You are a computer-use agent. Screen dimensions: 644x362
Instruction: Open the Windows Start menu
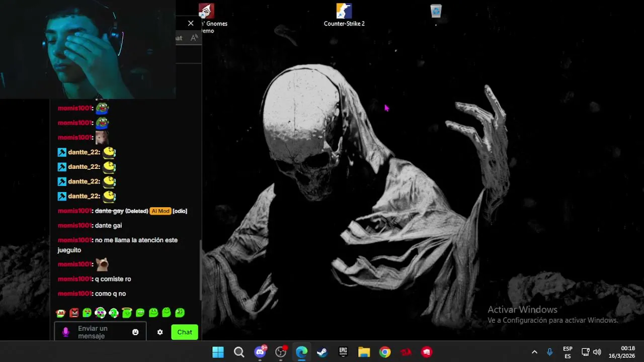point(218,352)
